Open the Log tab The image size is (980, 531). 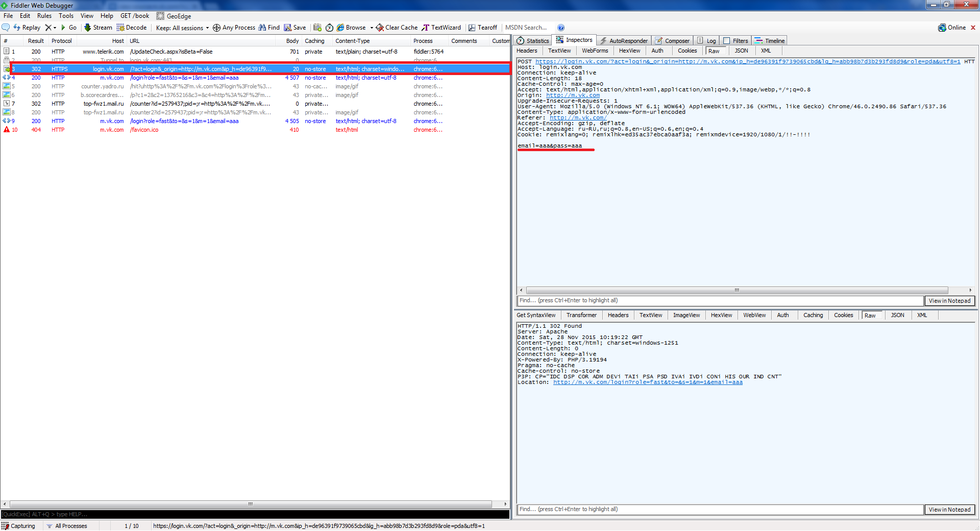point(707,41)
